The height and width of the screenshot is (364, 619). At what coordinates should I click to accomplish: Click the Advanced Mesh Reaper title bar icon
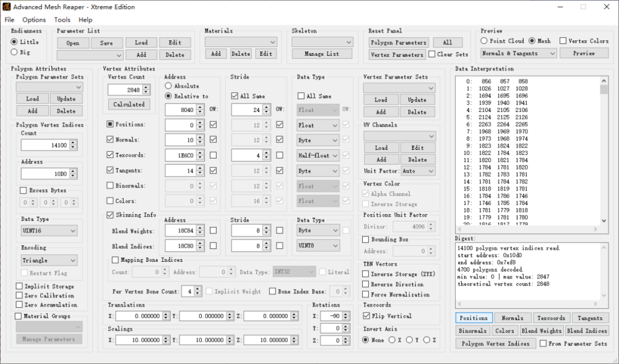coord(6,7)
